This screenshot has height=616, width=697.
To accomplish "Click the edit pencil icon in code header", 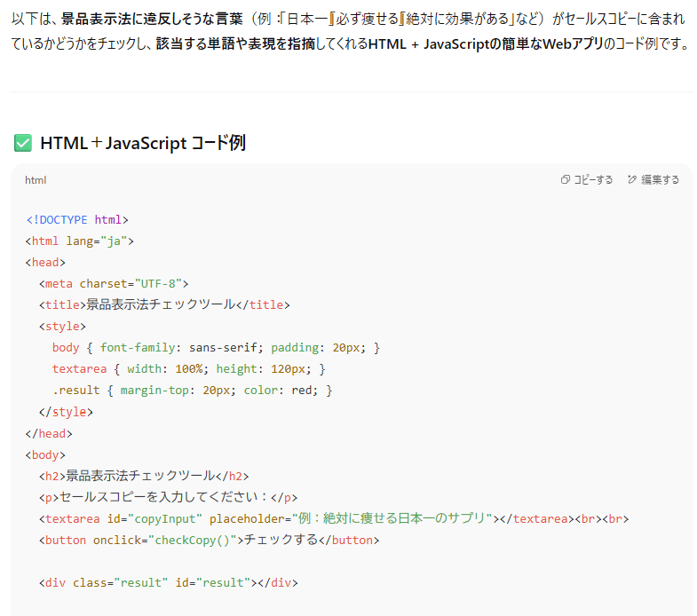I will 632,179.
